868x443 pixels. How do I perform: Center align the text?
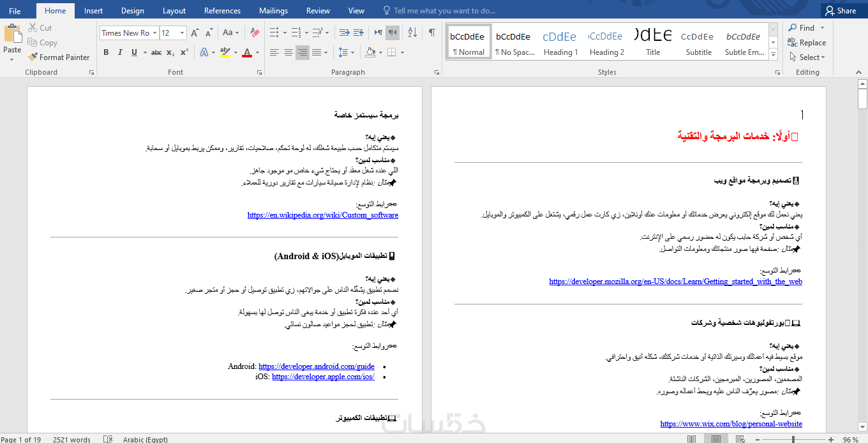click(x=288, y=52)
